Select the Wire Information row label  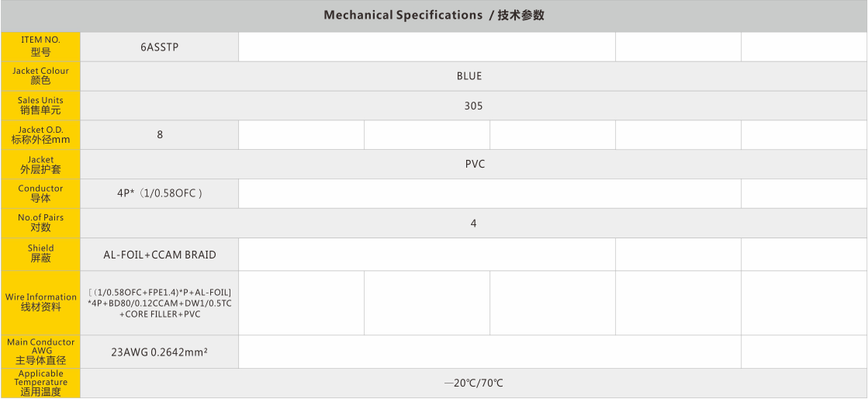(40, 302)
